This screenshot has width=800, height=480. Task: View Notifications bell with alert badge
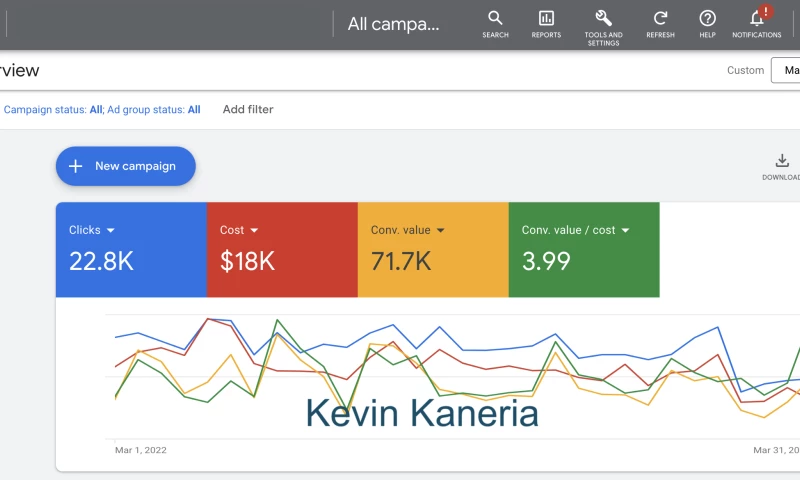[757, 23]
